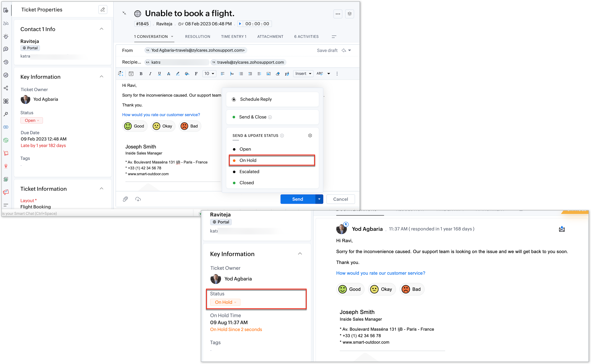Toggle bold formatting in reply editor
Viewport: 591px width, 364px height.
(x=141, y=74)
